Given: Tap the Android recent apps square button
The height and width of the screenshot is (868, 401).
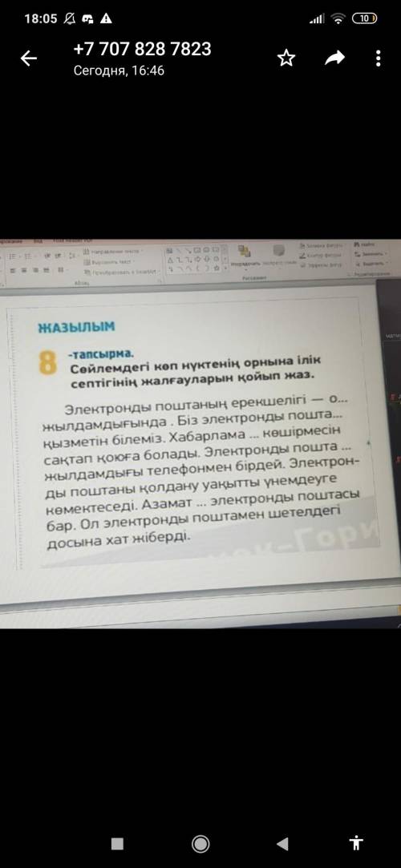Looking at the screenshot, I should [117, 843].
